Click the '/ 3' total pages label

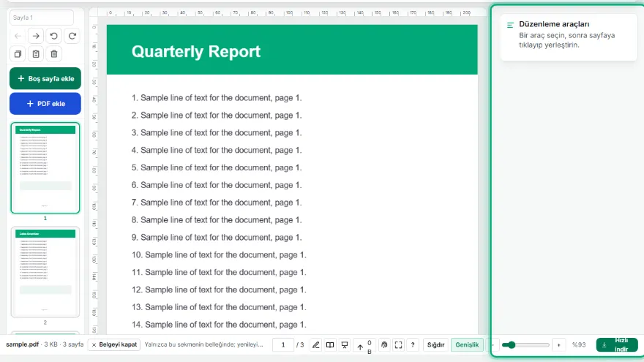click(300, 344)
